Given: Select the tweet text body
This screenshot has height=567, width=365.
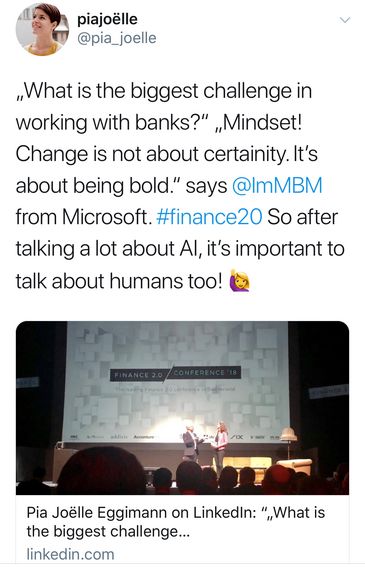Looking at the screenshot, I should tap(180, 186).
